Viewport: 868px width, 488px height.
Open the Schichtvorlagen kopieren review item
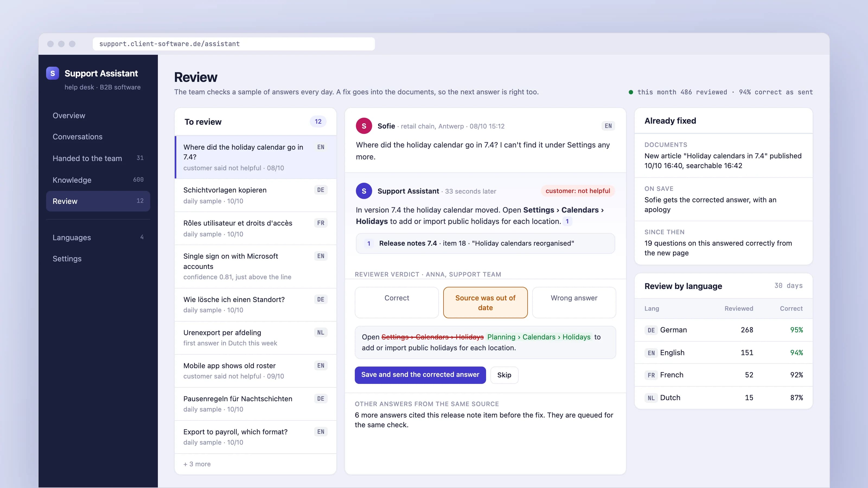pos(256,195)
